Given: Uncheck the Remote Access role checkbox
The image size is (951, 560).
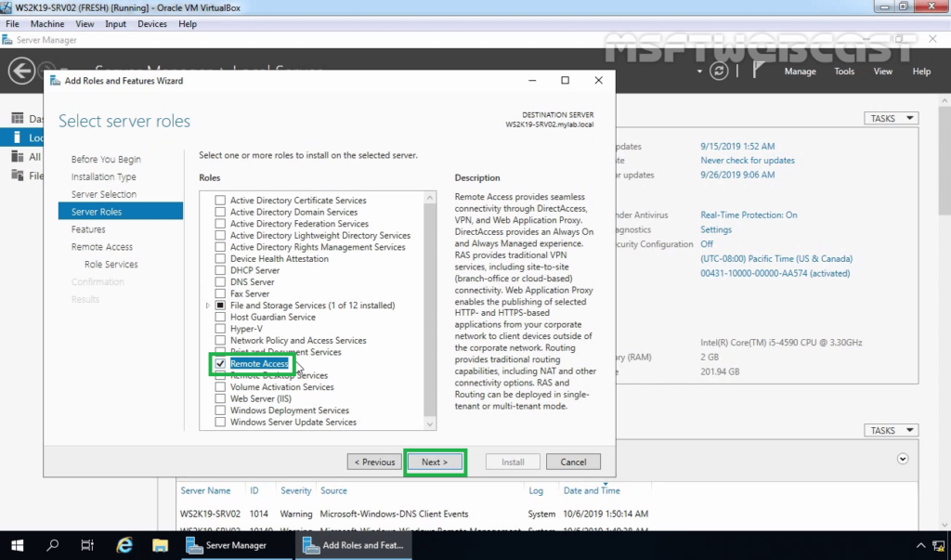Looking at the screenshot, I should click(x=220, y=364).
